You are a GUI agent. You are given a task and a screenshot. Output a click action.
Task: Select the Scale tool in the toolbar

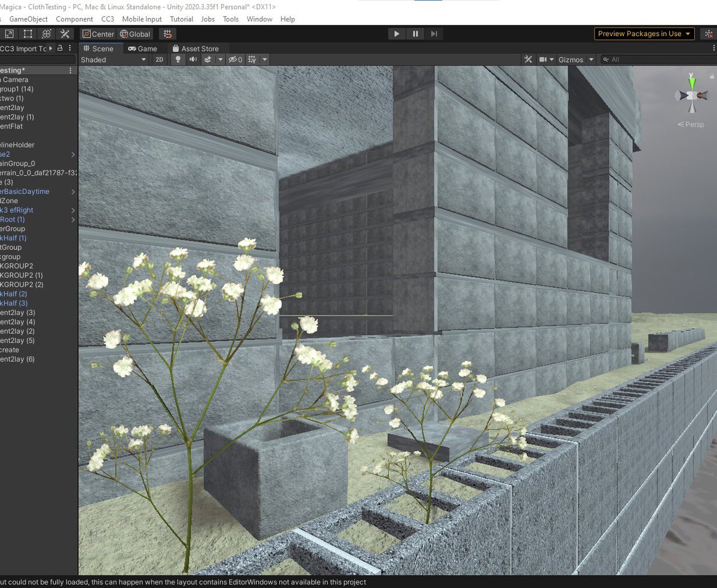tap(8, 34)
